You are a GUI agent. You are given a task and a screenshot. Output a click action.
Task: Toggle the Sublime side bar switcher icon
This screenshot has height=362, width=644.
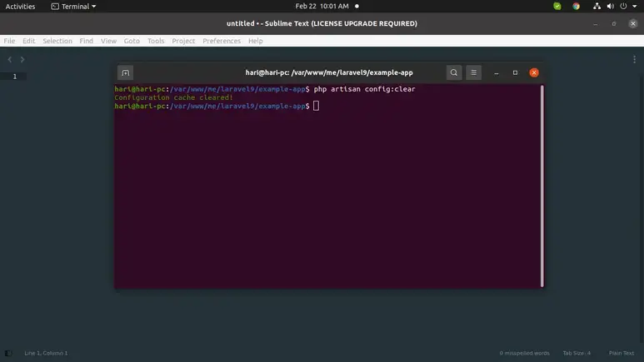pyautogui.click(x=8, y=353)
